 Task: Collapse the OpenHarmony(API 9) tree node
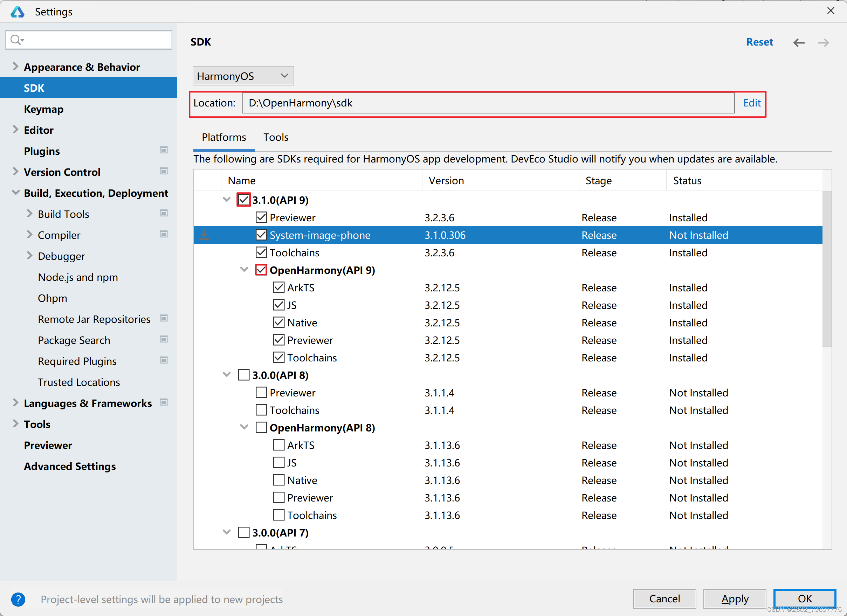(x=244, y=270)
